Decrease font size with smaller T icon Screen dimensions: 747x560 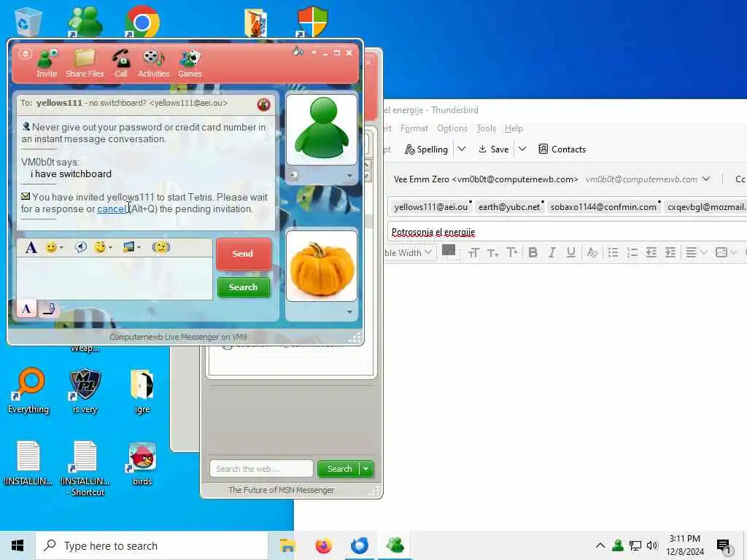click(x=493, y=253)
